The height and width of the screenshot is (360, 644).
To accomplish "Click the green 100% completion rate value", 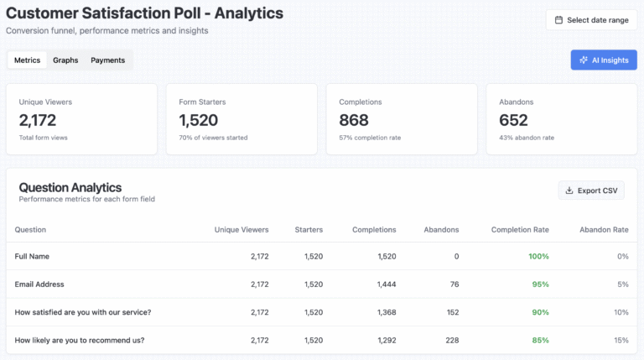I will pyautogui.click(x=538, y=256).
